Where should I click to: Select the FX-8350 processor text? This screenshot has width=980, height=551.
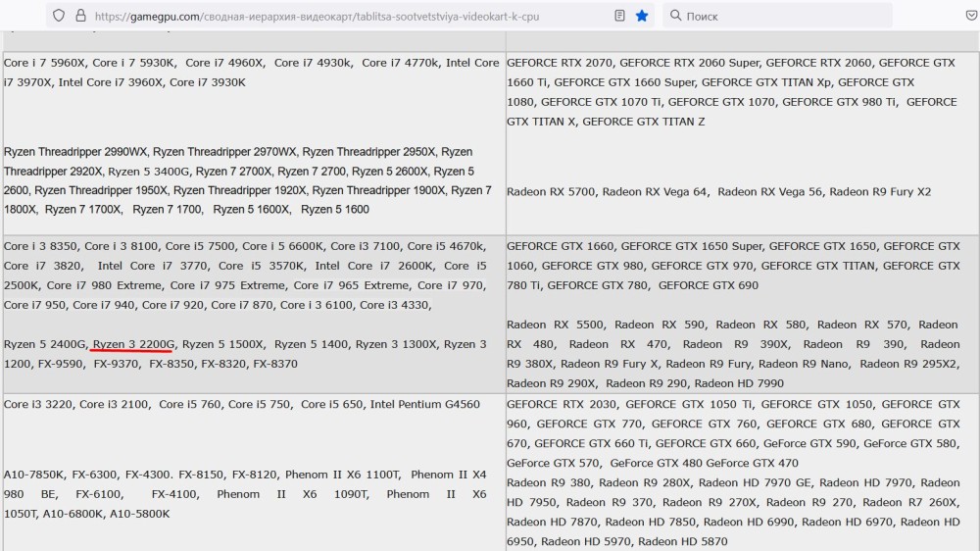point(171,364)
